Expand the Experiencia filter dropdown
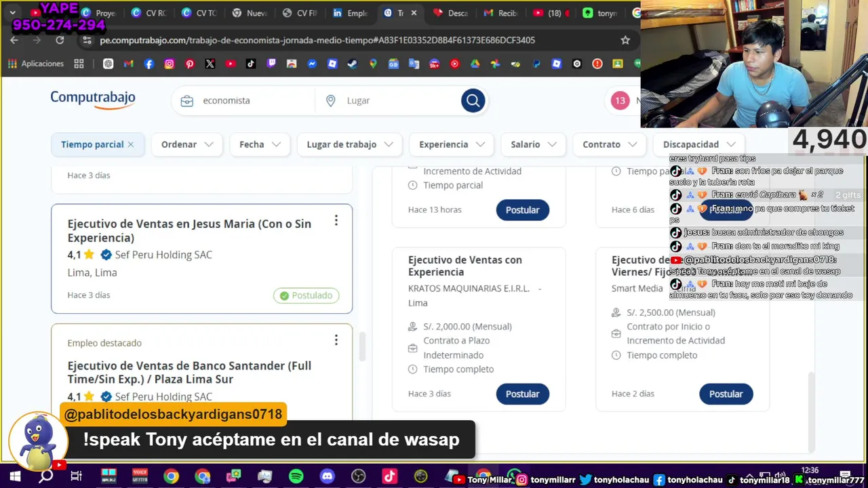This screenshot has width=868, height=488. (452, 144)
